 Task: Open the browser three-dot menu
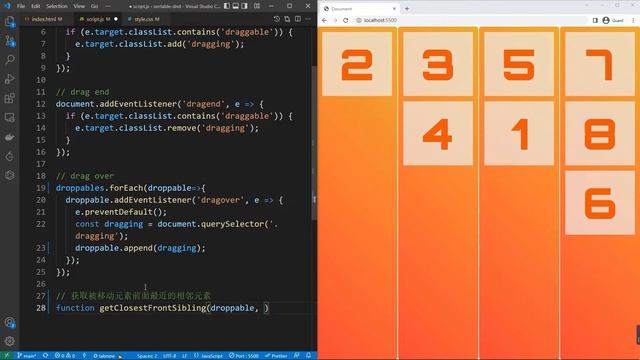[633, 20]
